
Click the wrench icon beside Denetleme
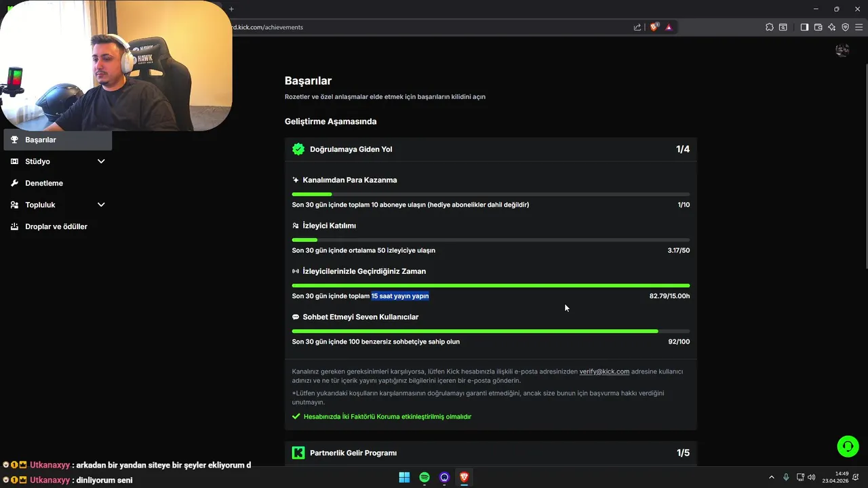(x=14, y=183)
